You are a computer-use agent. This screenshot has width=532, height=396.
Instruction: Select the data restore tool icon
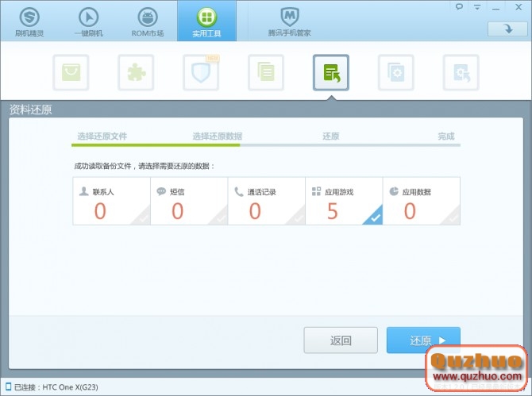point(331,72)
